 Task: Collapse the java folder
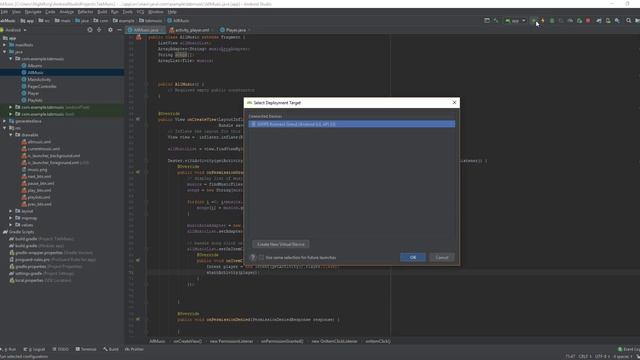pyautogui.click(x=4, y=52)
